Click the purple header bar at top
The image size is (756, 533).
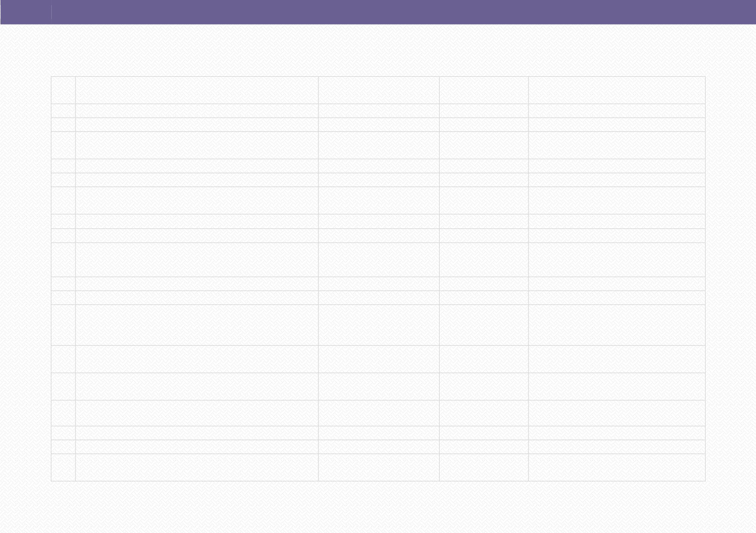coord(378,12)
